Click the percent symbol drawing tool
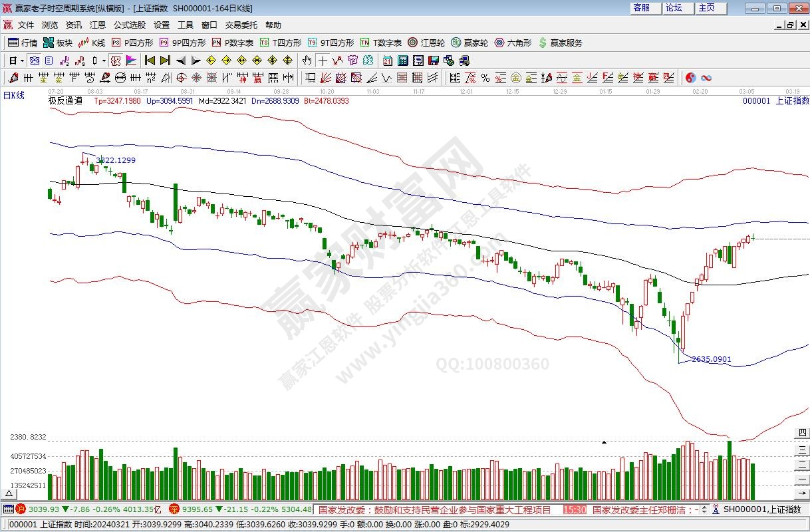 coord(485,78)
